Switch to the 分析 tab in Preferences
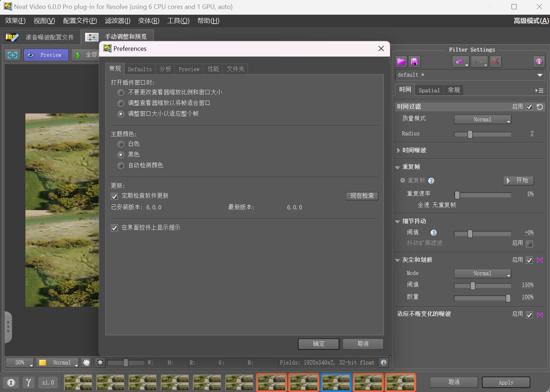This screenshot has height=392, width=550. tap(165, 69)
